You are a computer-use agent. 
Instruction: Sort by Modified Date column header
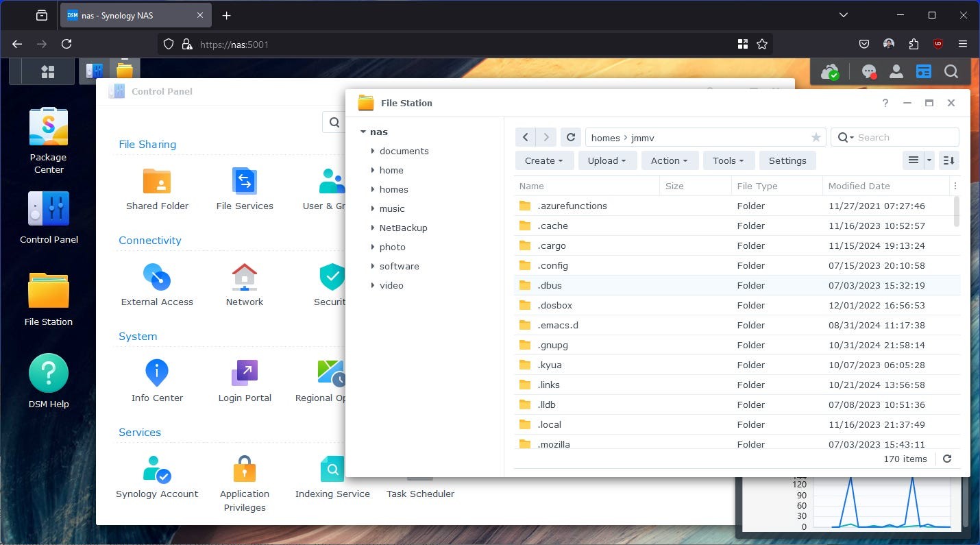pyautogui.click(x=885, y=186)
